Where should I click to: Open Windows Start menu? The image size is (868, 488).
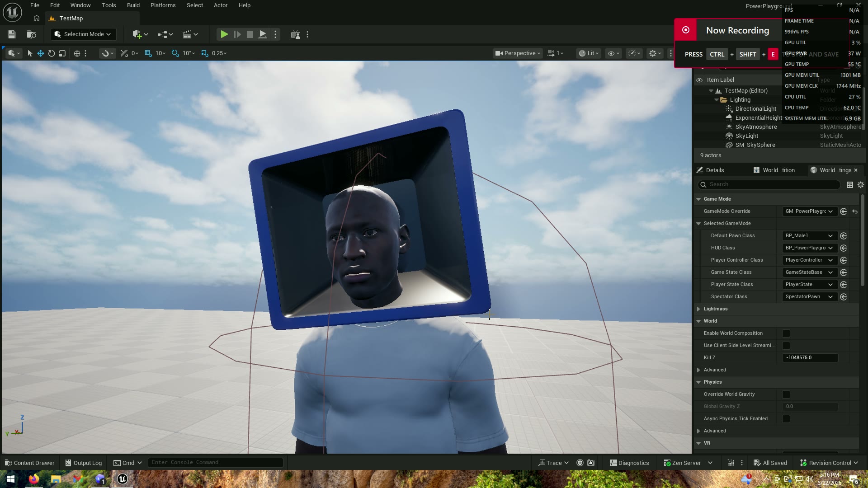tap(11, 479)
